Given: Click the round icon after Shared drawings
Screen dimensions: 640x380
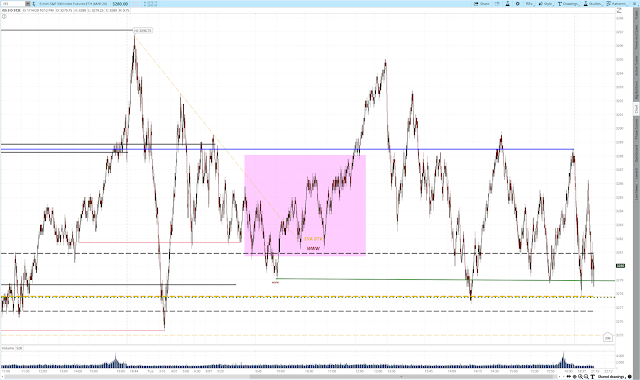Looking at the screenshot, I should 630,376.
